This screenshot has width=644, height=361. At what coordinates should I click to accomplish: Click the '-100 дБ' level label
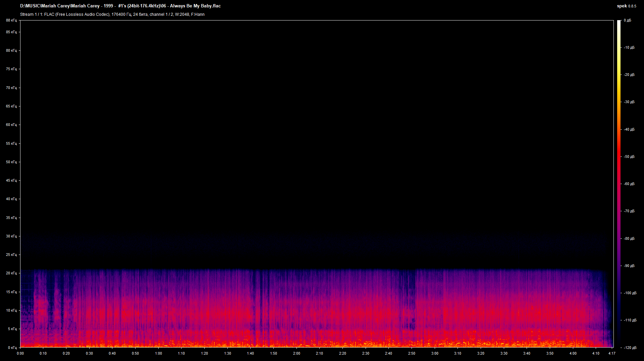click(x=630, y=293)
